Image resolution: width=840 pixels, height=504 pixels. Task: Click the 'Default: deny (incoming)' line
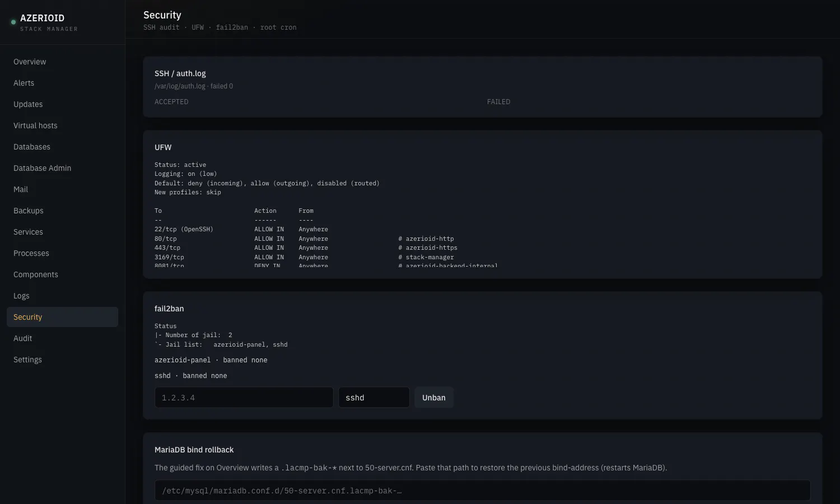point(267,183)
